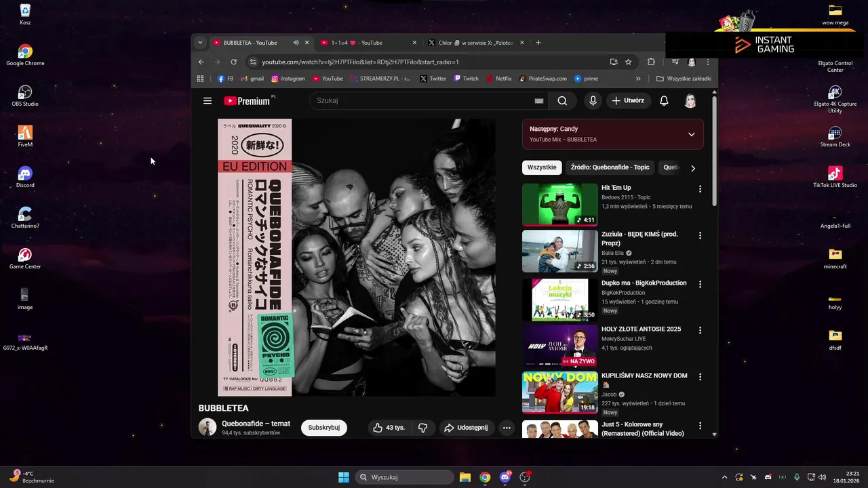This screenshot has width=868, height=488.
Task: Open the Windows Start button
Action: coord(344,477)
